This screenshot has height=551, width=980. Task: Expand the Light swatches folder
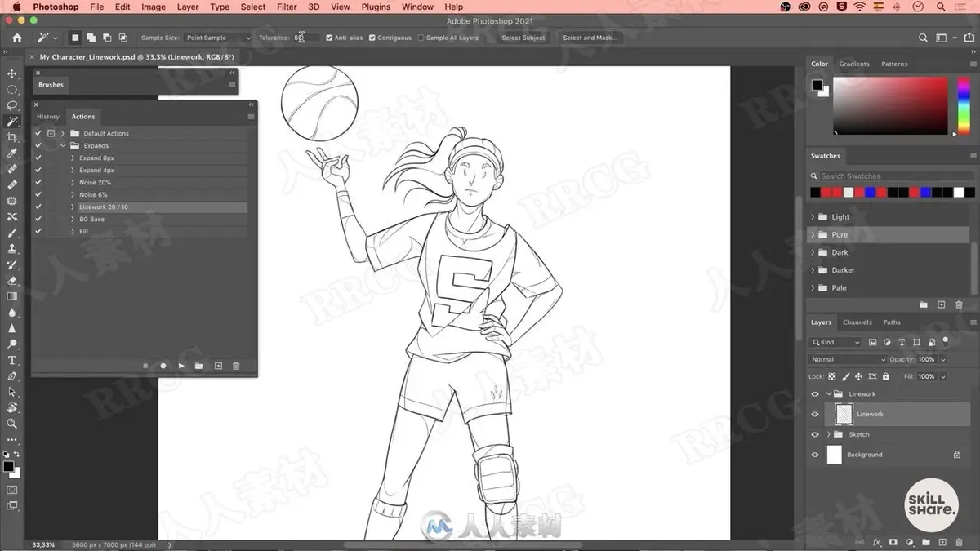point(813,217)
